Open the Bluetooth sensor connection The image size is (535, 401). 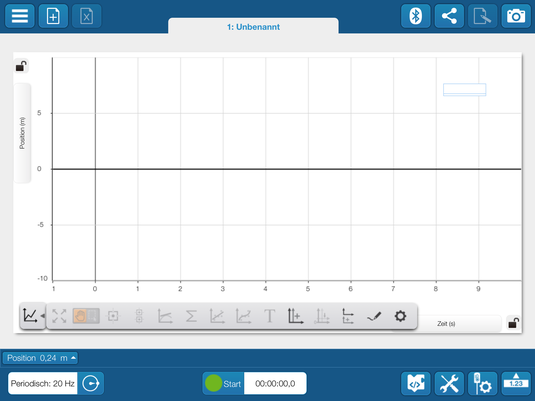(x=415, y=16)
